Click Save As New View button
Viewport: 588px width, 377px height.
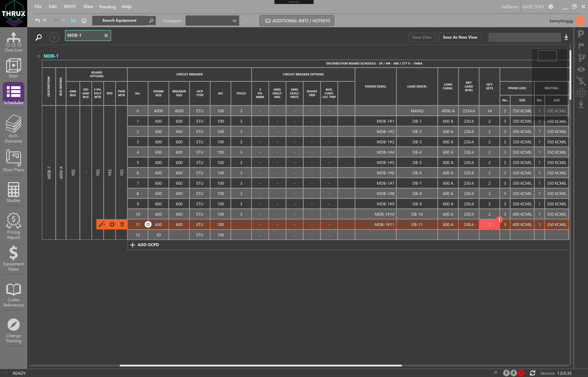click(460, 37)
